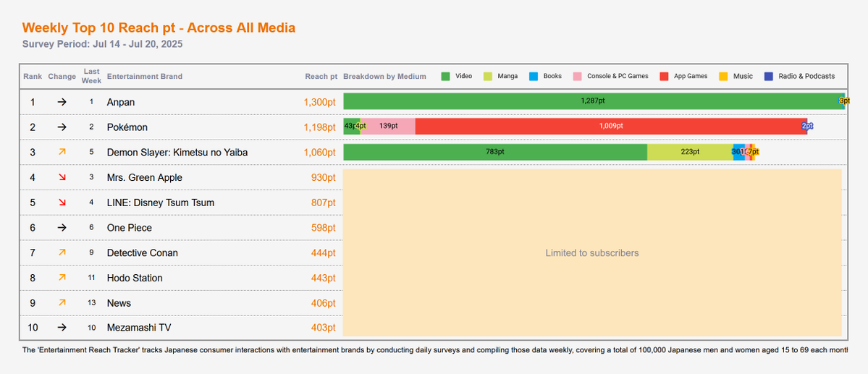Click the down arrow for LINE: Disney Tsum Tsum

click(62, 203)
